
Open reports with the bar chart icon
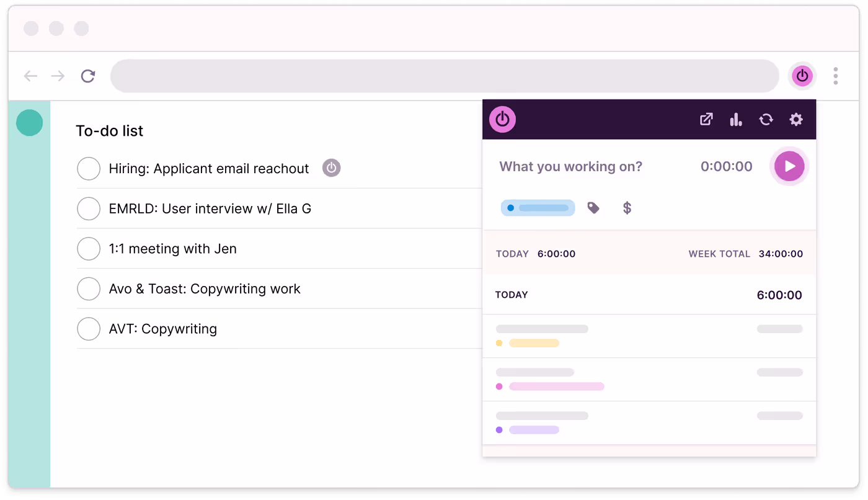point(736,119)
